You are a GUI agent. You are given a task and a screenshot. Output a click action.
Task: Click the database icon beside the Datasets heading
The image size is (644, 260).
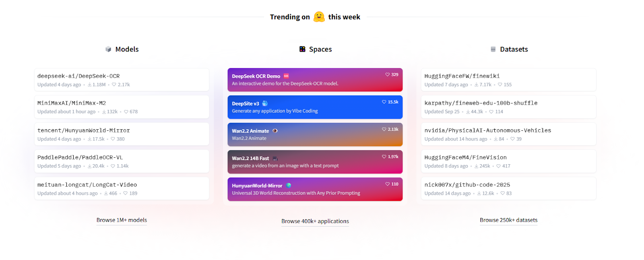click(493, 49)
